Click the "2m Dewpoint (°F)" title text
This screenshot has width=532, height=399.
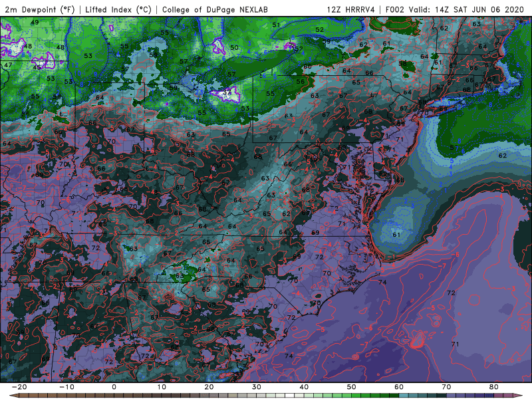(x=39, y=9)
